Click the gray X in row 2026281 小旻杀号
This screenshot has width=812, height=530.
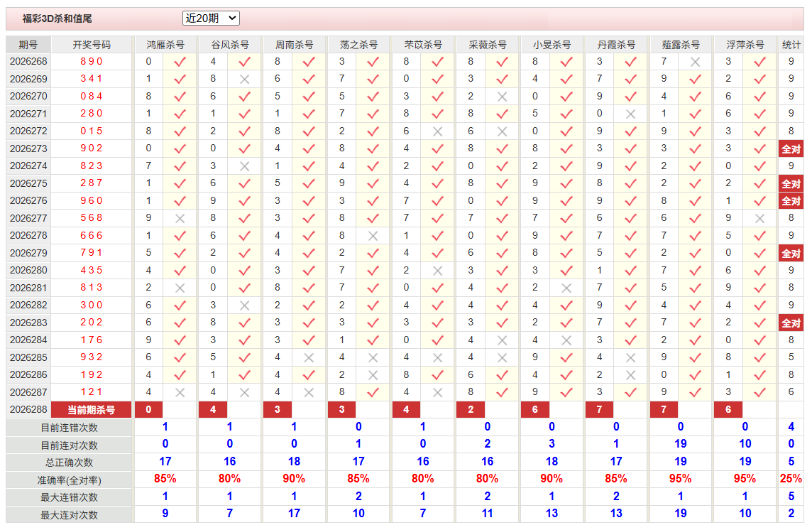pyautogui.click(x=566, y=288)
